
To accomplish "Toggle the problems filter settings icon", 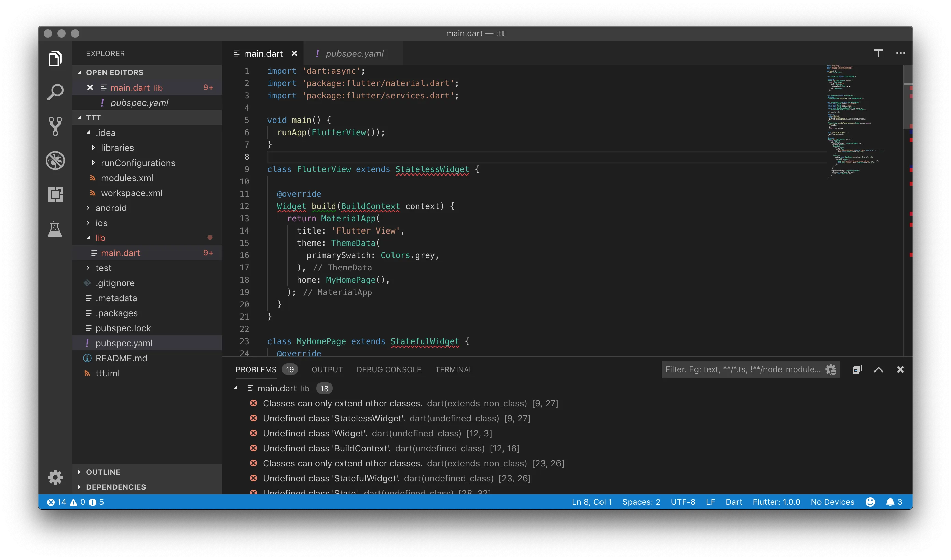I will [x=831, y=369].
